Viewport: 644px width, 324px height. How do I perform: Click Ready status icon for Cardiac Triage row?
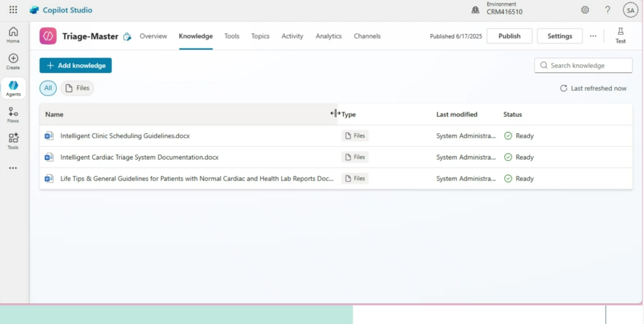click(x=508, y=157)
